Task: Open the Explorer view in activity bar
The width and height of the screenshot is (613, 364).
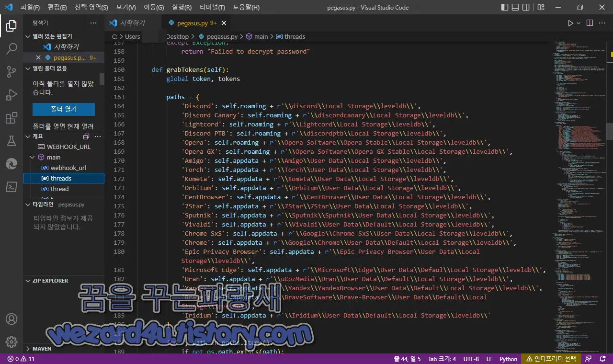Action: [x=11, y=26]
